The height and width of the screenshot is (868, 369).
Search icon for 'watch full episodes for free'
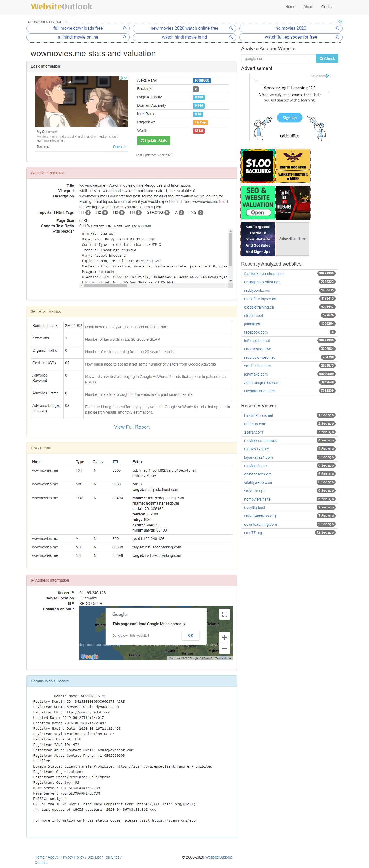tap(337, 37)
